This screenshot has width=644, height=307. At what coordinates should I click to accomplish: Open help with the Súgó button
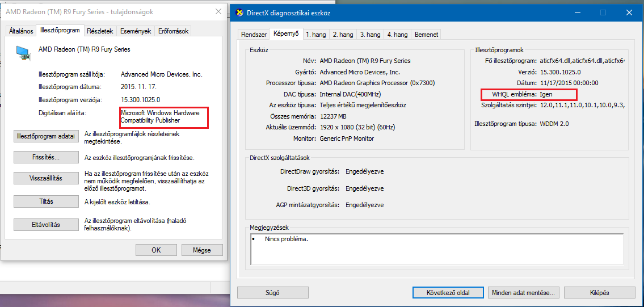coord(273,293)
